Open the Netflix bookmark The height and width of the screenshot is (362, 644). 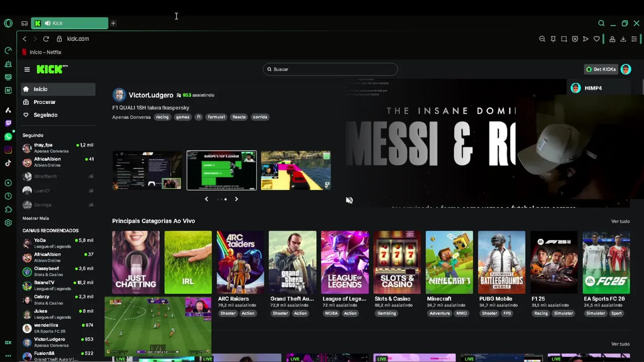41,52
